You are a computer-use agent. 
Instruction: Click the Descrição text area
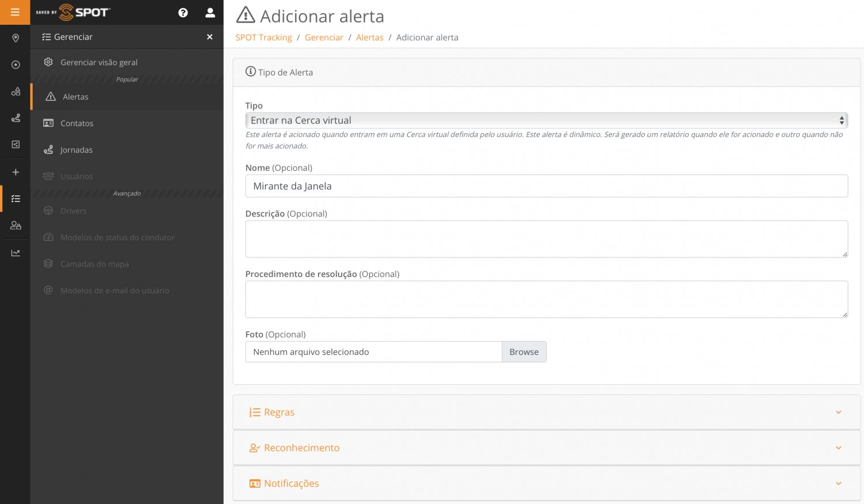[546, 239]
